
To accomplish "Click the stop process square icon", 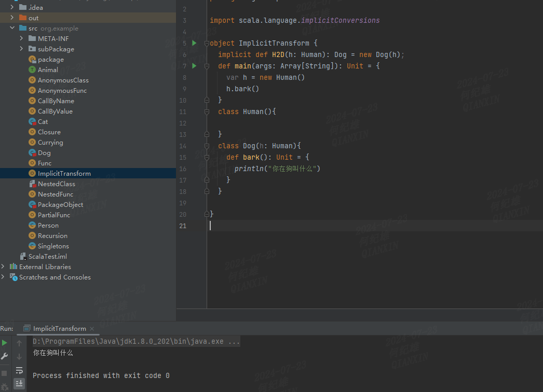I will [5, 373].
